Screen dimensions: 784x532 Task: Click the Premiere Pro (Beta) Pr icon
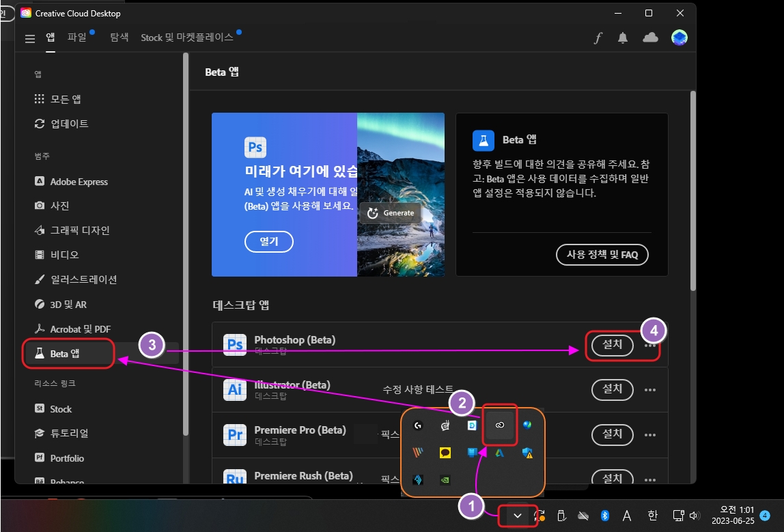tap(235, 434)
